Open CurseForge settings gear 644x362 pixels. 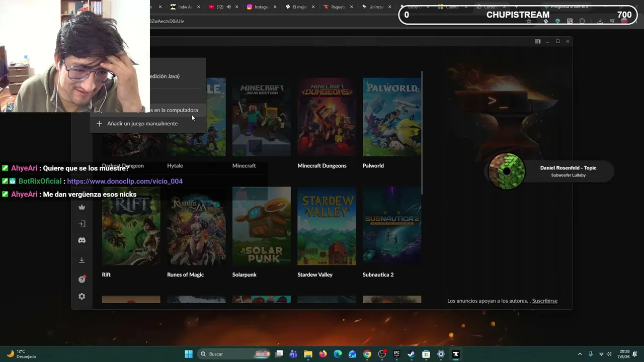coord(82,297)
